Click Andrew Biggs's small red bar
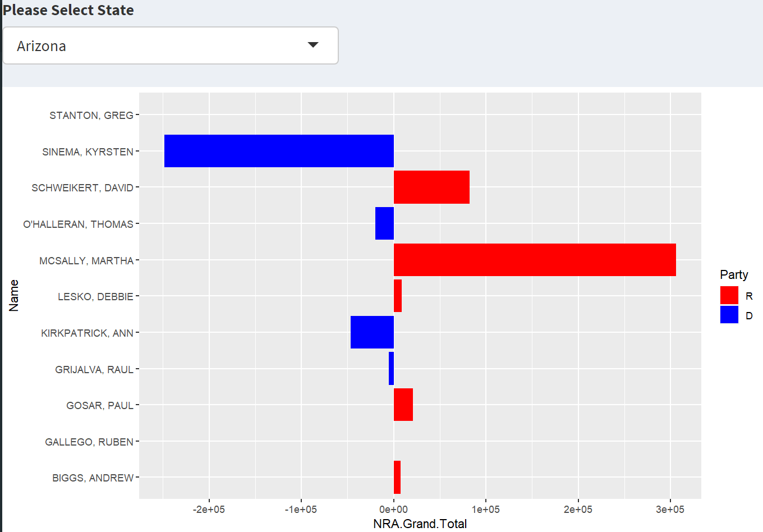 click(397, 477)
